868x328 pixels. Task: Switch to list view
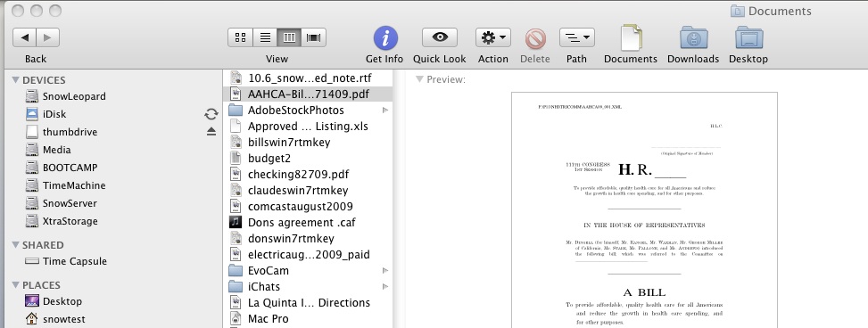pyautogui.click(x=265, y=37)
